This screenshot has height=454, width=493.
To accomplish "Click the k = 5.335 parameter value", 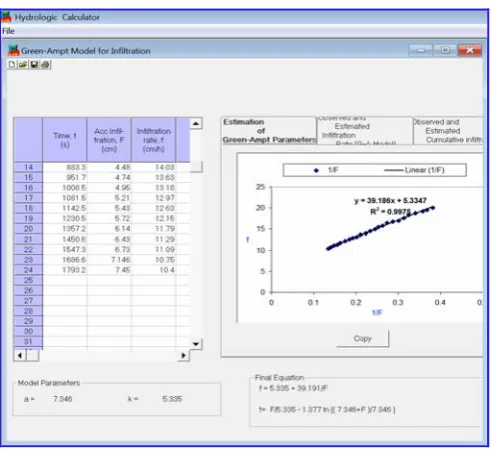I will tap(172, 399).
